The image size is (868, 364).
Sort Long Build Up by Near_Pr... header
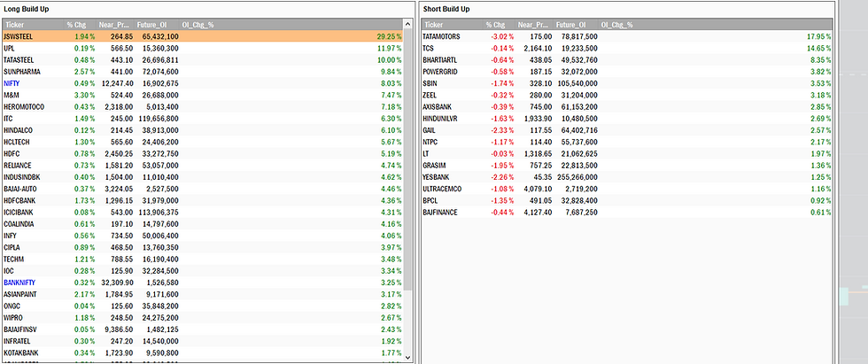click(x=115, y=24)
